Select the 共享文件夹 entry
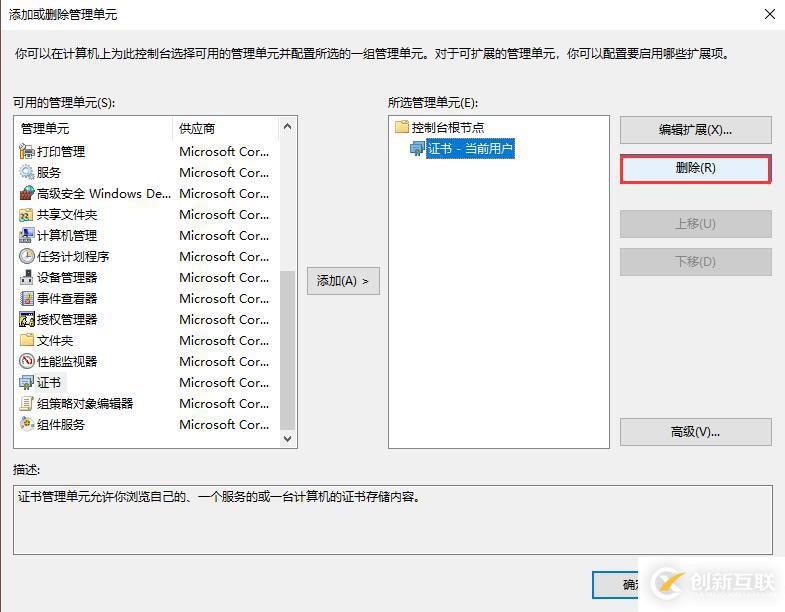The width and height of the screenshot is (785, 612). coord(67,214)
